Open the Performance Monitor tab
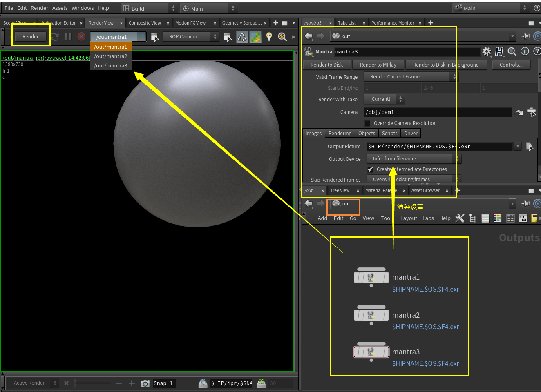 pos(393,23)
